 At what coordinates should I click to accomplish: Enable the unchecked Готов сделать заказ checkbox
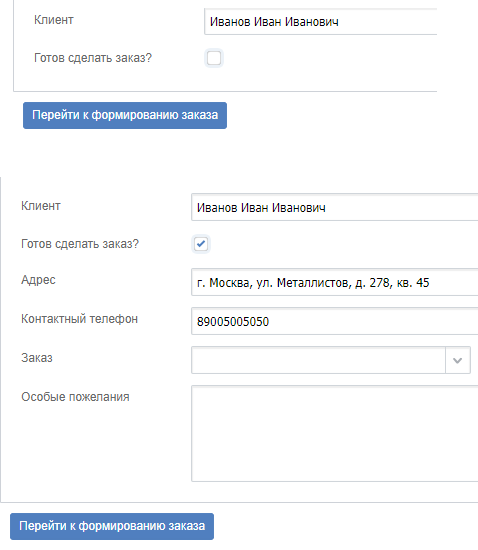tap(214, 58)
